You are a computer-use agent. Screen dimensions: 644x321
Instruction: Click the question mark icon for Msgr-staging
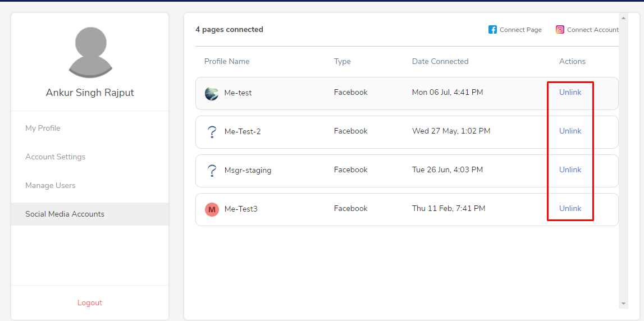[x=212, y=171]
